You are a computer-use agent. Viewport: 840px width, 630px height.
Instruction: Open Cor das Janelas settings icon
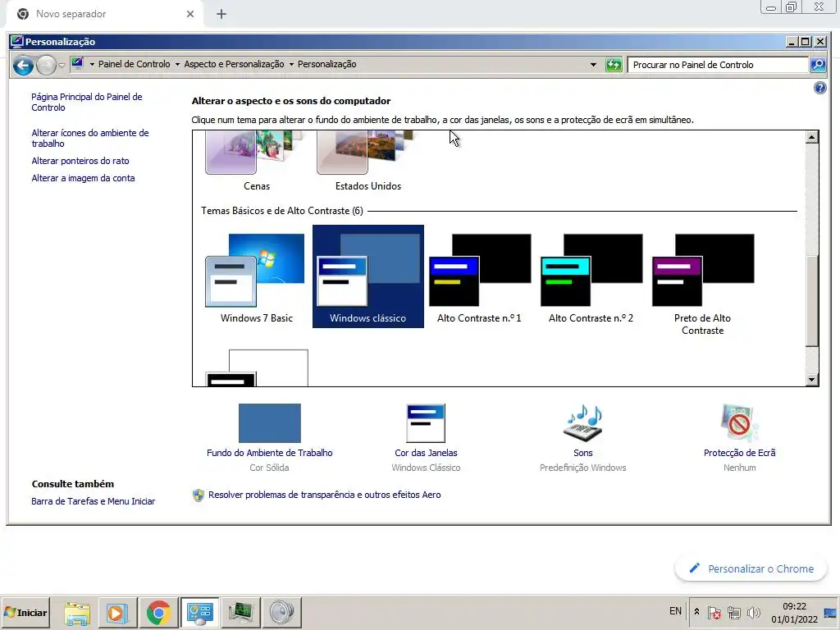pos(426,423)
